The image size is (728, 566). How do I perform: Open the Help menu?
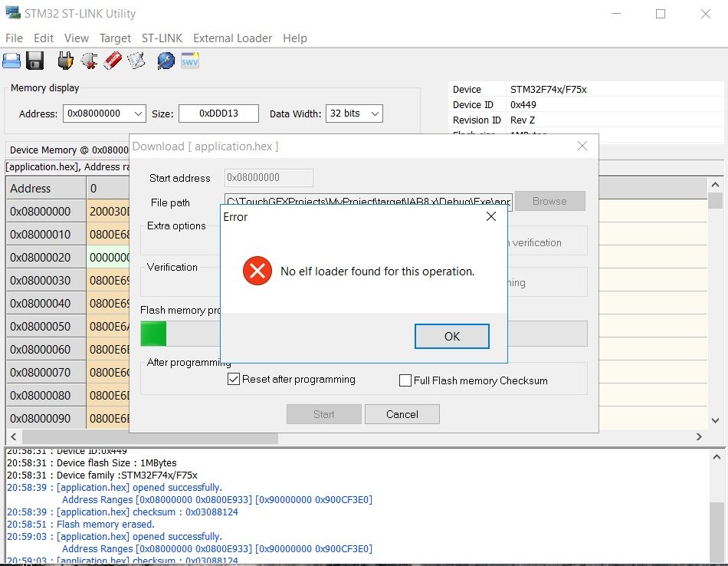295,38
